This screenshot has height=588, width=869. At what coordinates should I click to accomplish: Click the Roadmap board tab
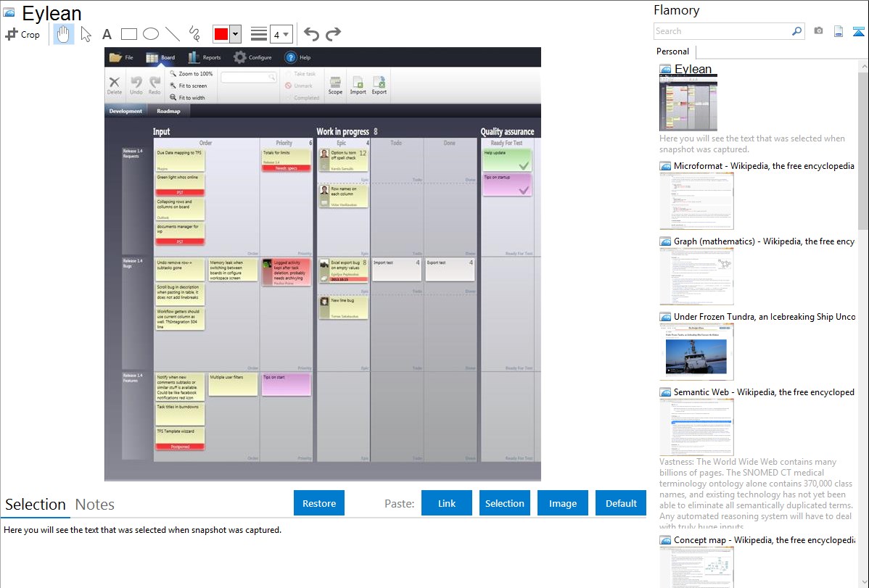tap(168, 111)
